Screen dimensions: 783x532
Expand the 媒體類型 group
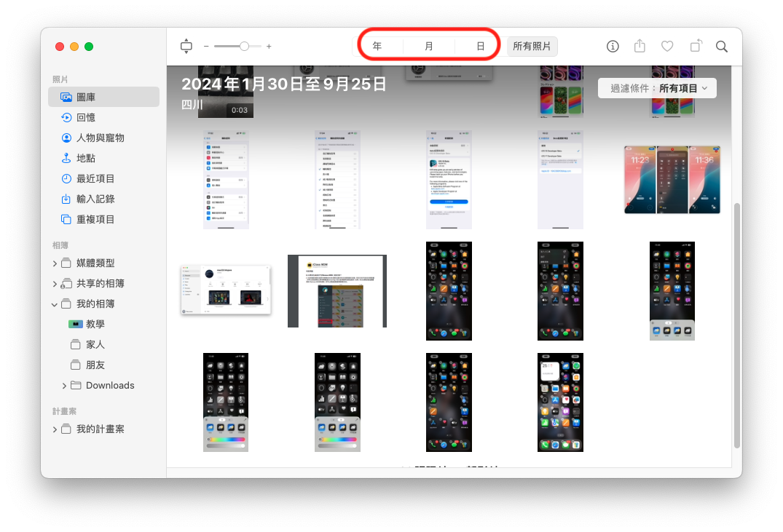tap(55, 263)
